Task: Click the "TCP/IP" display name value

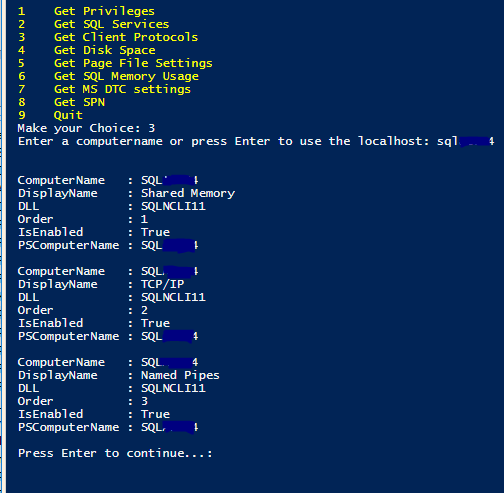Action: click(162, 284)
